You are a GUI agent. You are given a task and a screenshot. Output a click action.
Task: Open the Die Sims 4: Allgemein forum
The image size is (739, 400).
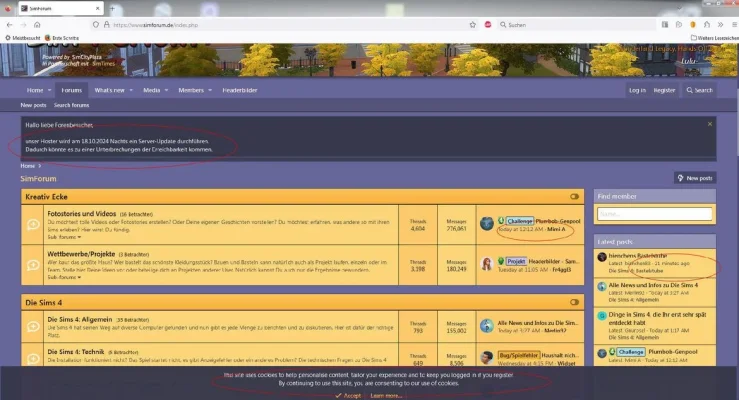(x=80, y=319)
